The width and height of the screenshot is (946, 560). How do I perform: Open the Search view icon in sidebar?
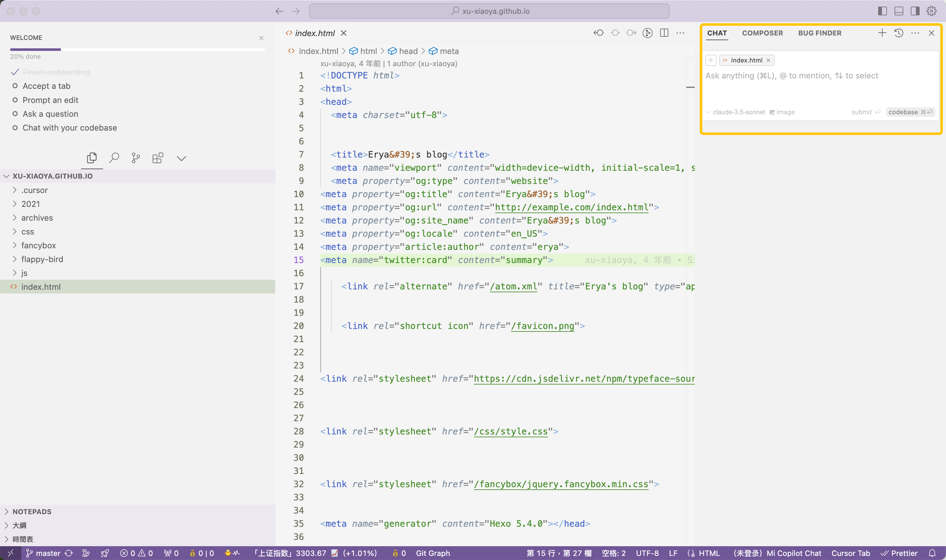tap(114, 158)
